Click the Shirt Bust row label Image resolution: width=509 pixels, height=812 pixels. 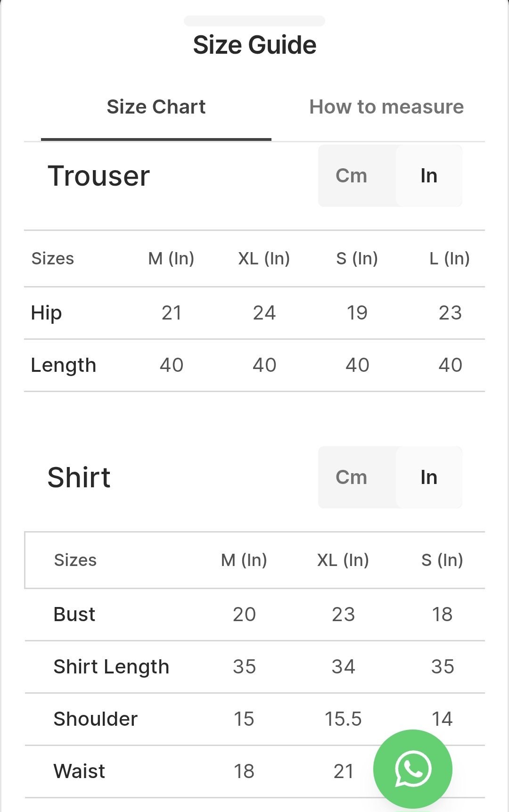click(74, 615)
